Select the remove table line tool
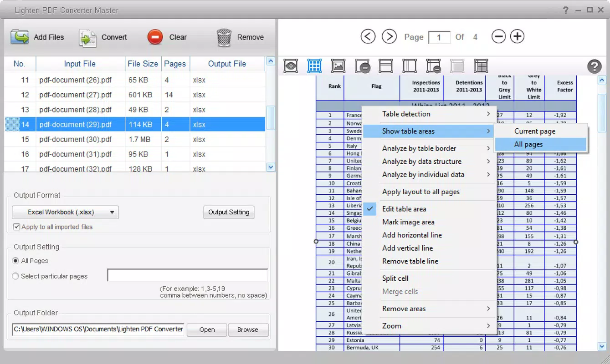 tap(433, 66)
